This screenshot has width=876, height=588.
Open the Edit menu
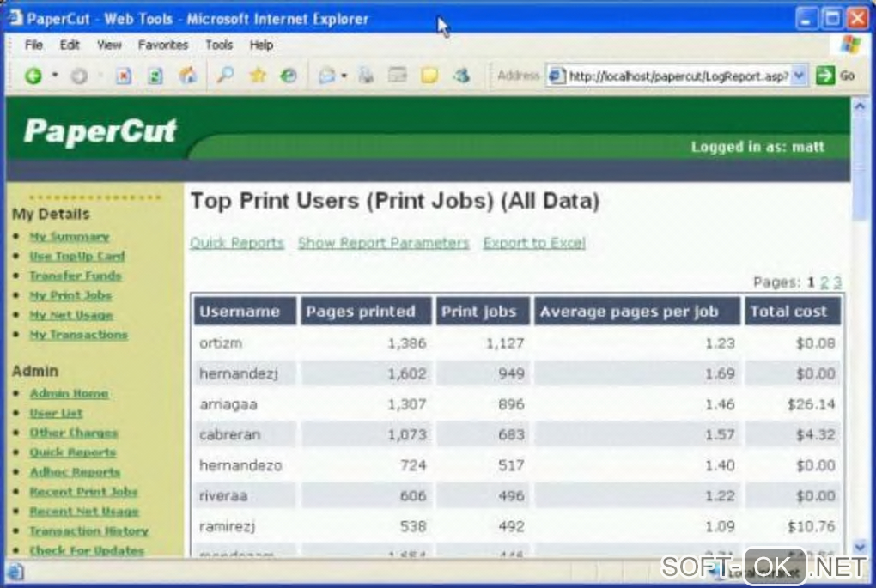pyautogui.click(x=70, y=45)
